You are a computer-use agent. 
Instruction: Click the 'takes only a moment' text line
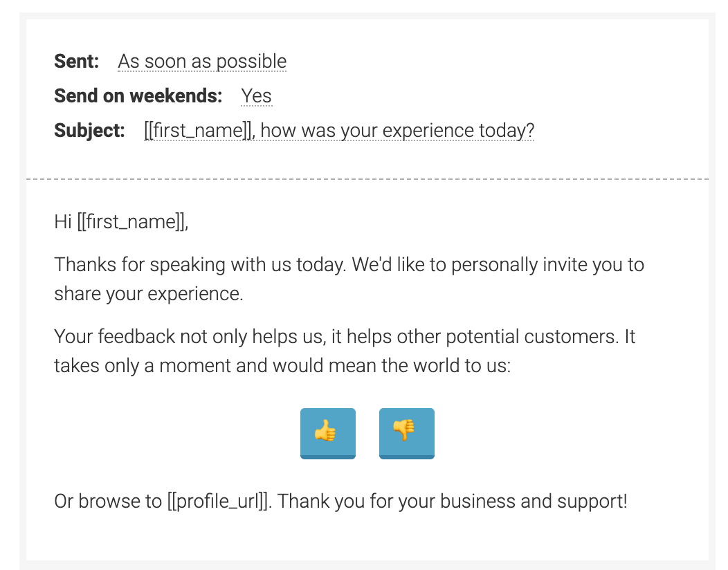click(x=282, y=366)
